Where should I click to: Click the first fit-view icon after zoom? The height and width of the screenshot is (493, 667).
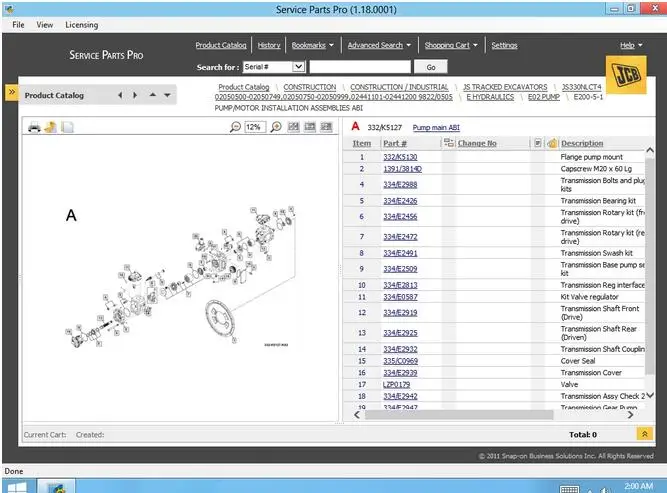click(x=294, y=127)
